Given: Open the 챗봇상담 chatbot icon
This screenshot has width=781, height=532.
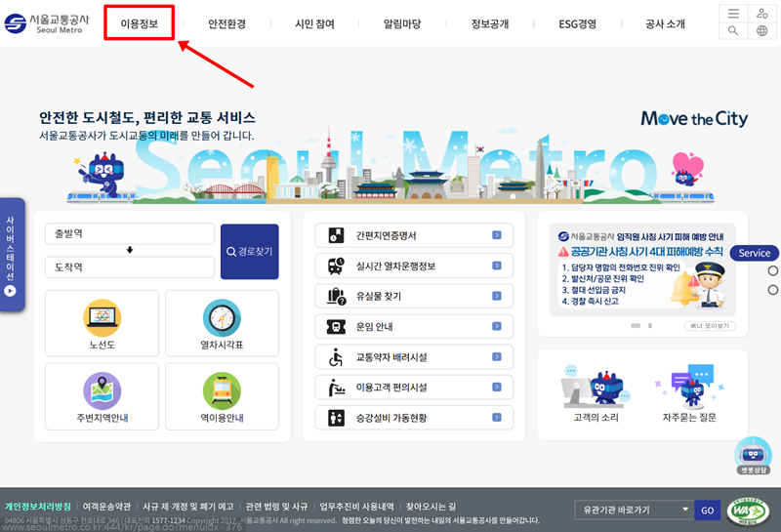Looking at the screenshot, I should tap(753, 455).
